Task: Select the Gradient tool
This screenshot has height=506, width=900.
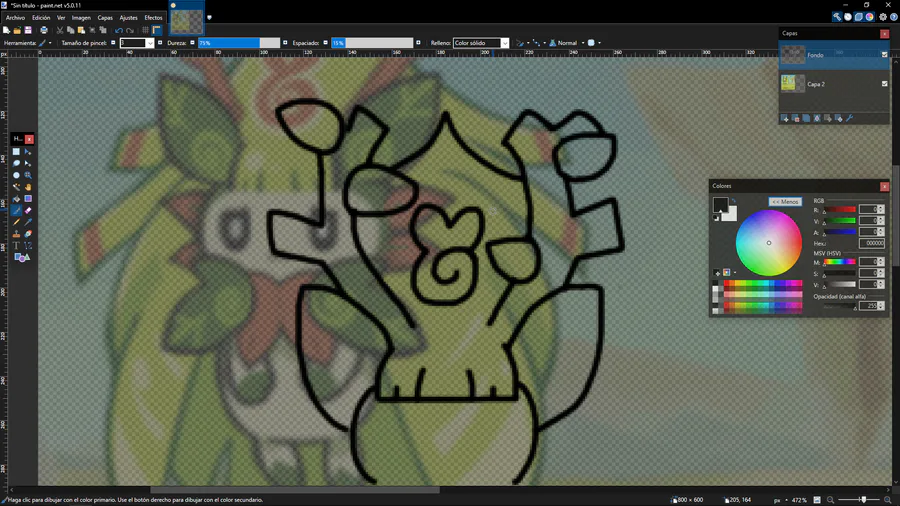Action: pos(28,199)
